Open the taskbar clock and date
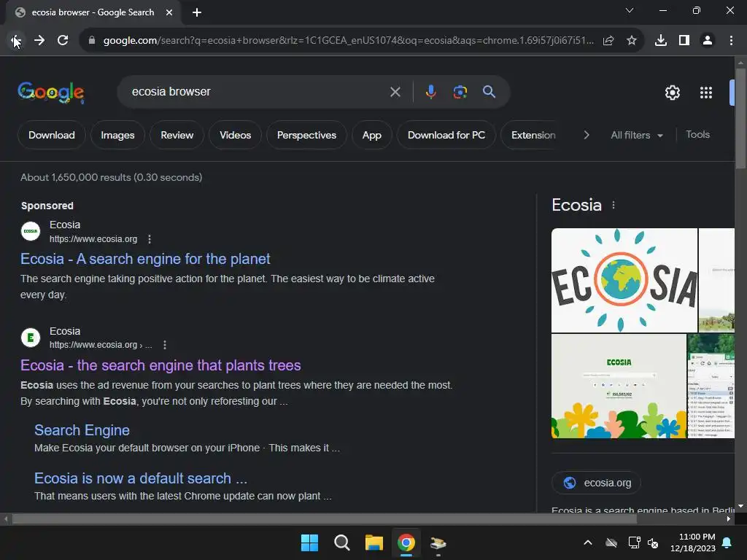 pyautogui.click(x=693, y=542)
